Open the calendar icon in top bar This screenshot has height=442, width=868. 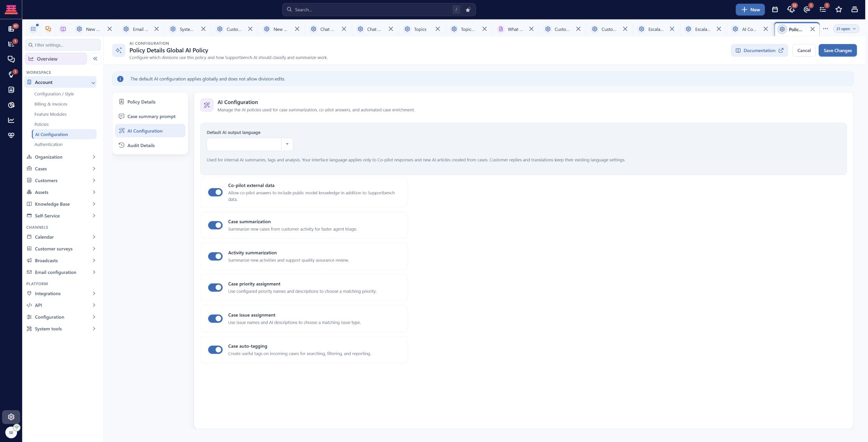[x=775, y=10]
